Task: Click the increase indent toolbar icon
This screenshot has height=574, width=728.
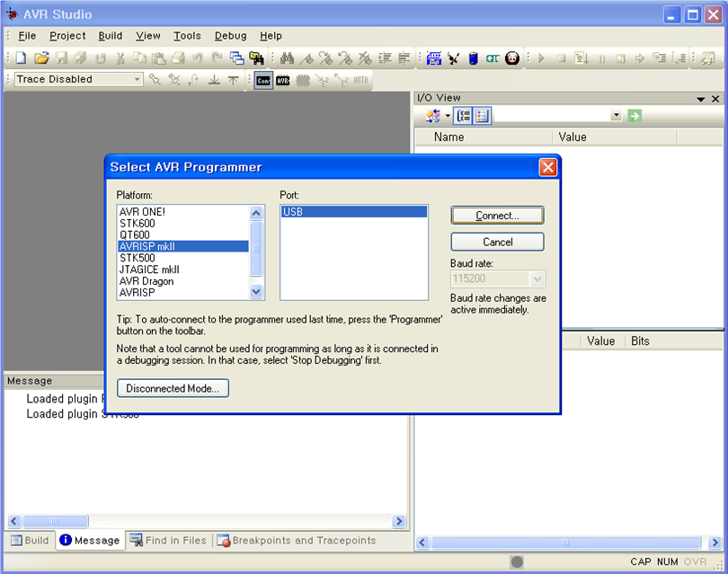Action: (x=385, y=58)
